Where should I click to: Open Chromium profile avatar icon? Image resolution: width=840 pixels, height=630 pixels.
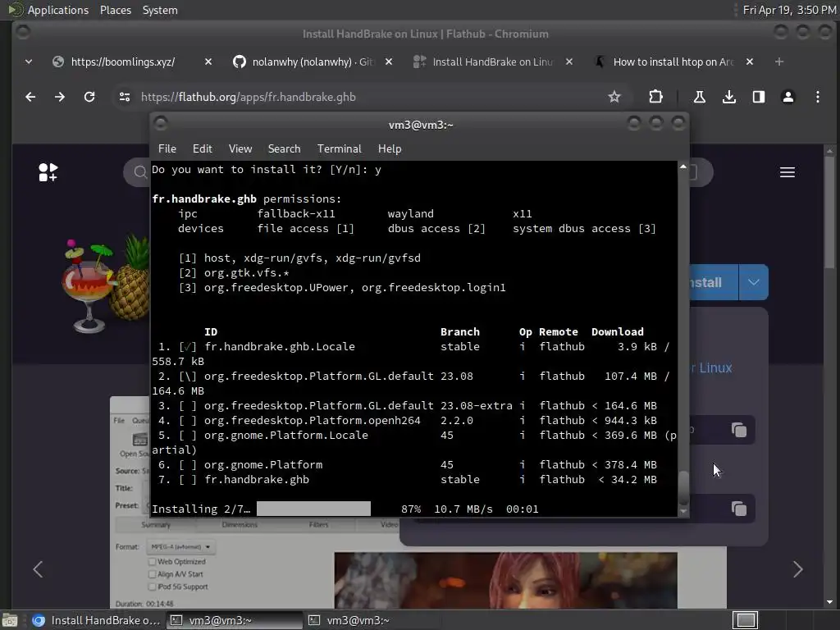point(788,97)
